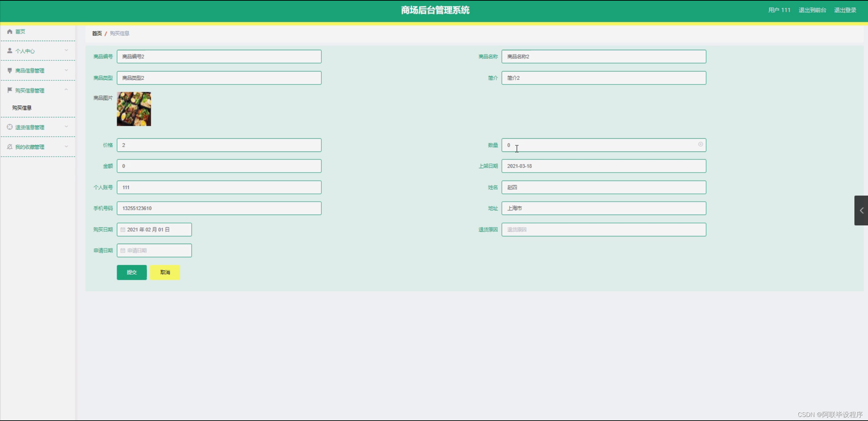The height and width of the screenshot is (421, 868).
Task: Click the bell icon beside 我的收藏管理
Action: (x=10, y=147)
